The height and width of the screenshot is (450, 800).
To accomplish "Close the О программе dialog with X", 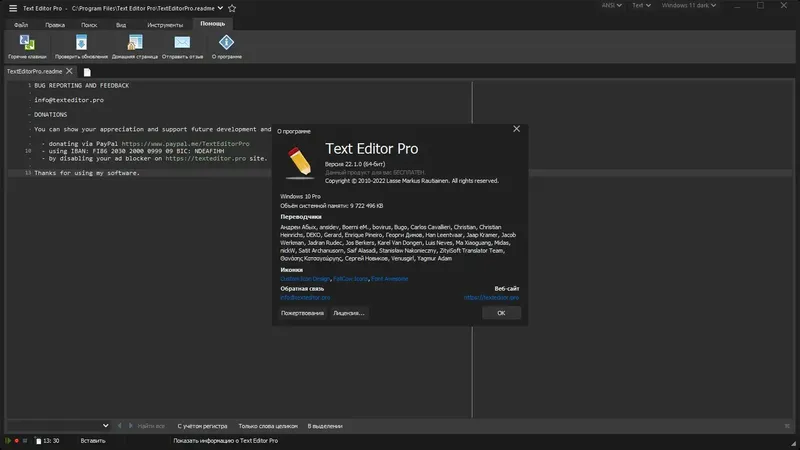I will pyautogui.click(x=516, y=129).
